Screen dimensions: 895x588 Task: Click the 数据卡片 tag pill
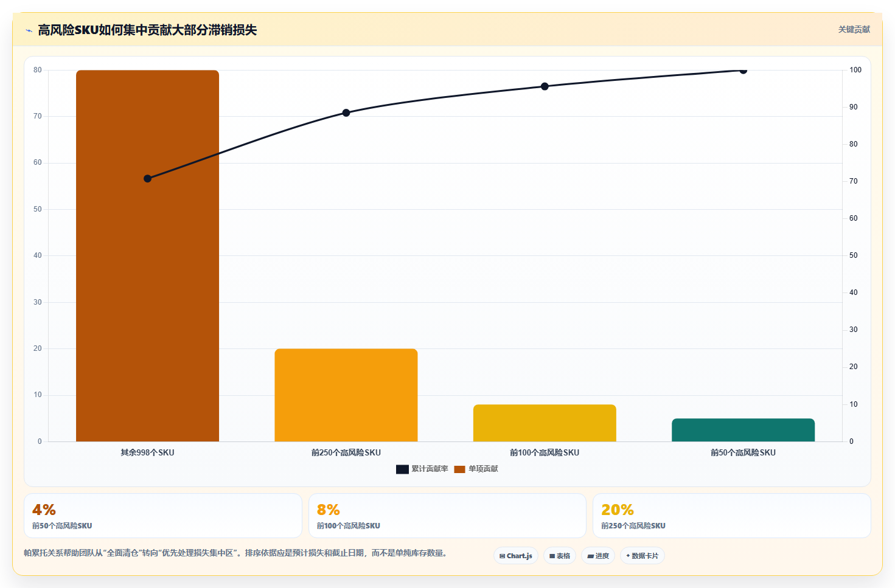(x=643, y=556)
